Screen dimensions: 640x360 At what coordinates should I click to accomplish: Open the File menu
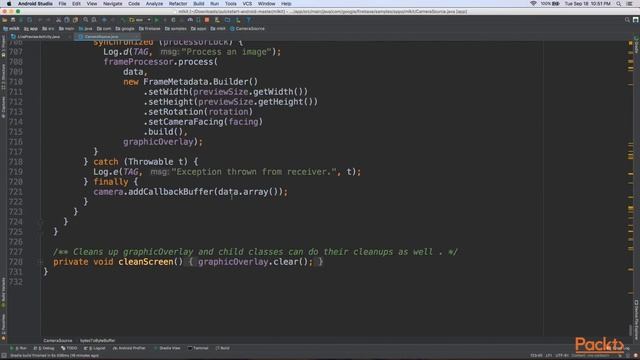pos(62,4)
